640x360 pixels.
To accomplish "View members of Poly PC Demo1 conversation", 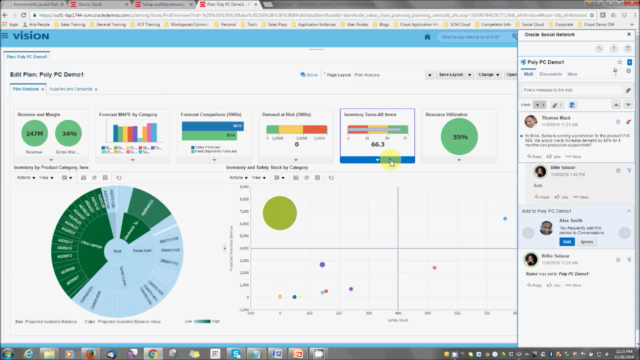I will coord(615,71).
